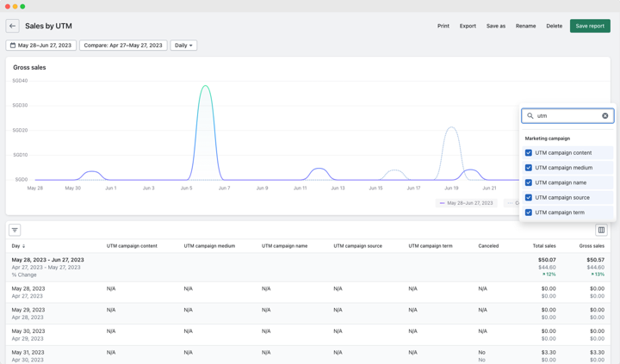Screen dimensions: 620x364
Task: Click the green macOS window button
Action: point(22,6)
